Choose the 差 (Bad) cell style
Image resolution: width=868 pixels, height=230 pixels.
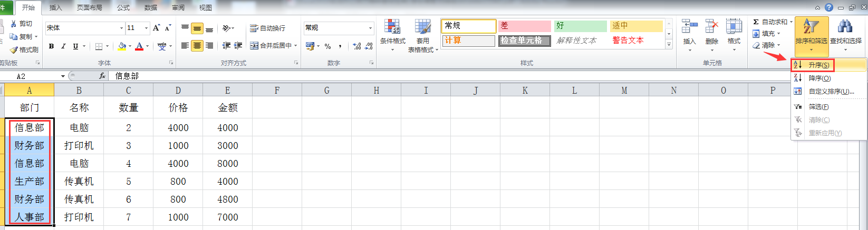(x=524, y=26)
